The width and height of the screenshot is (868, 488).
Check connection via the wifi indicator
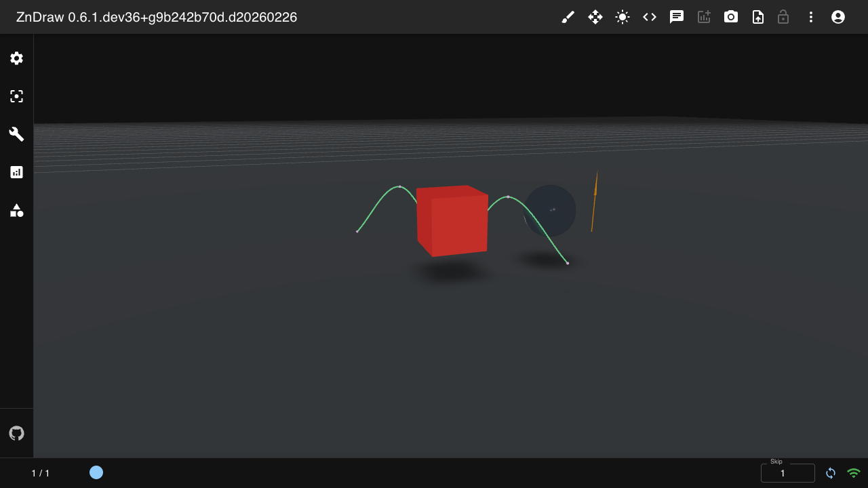click(853, 473)
